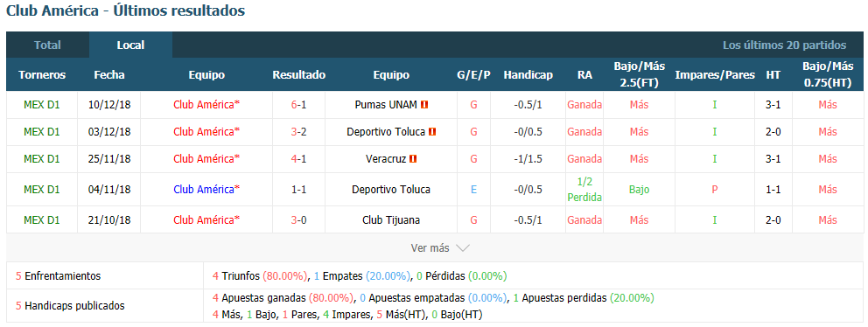This screenshot has height=327, width=868.
Task: Click the Impares/Pares column header
Action: (x=715, y=74)
